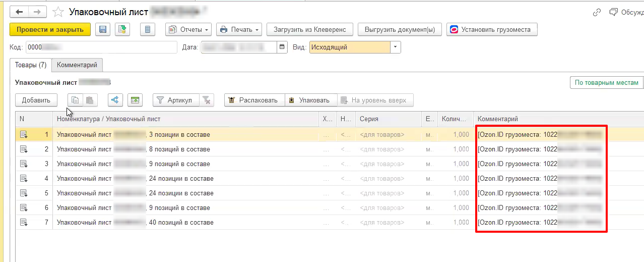
Task: Click row icon of 40 позиций row
Action: coord(23,223)
